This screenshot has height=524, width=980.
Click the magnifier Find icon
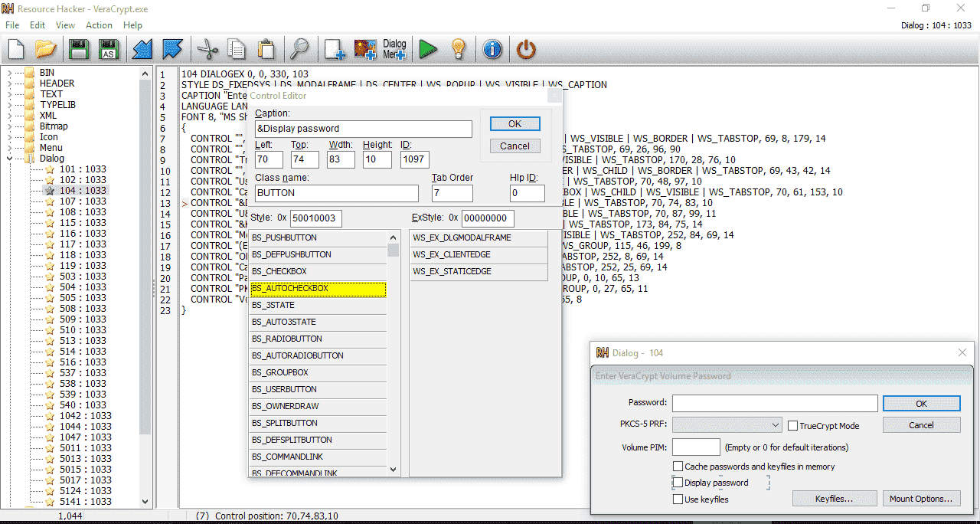point(299,49)
